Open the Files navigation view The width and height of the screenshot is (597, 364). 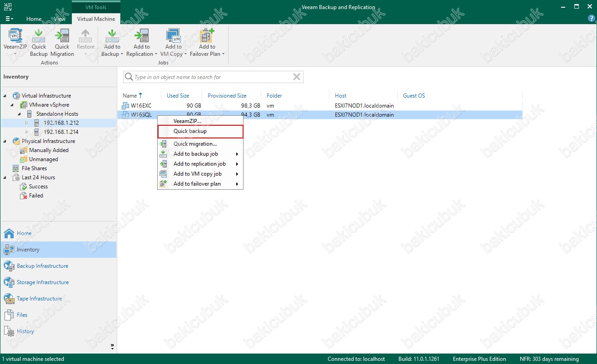[x=58, y=315]
